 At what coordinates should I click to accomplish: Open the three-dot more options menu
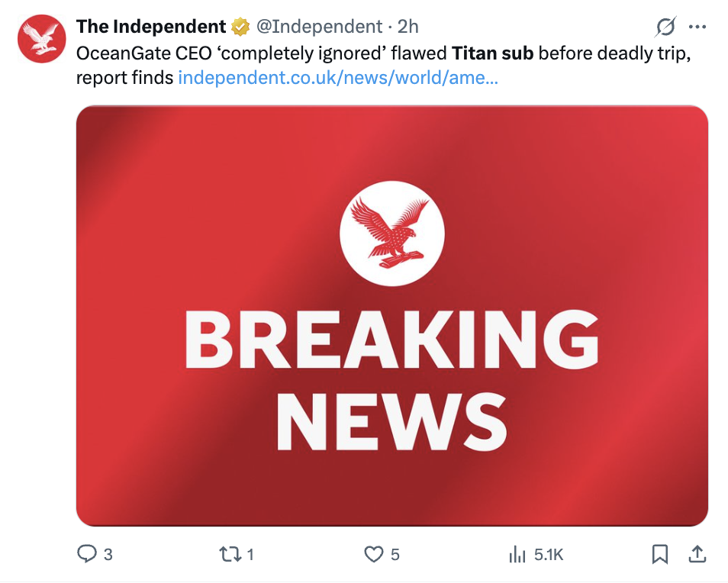(697, 27)
